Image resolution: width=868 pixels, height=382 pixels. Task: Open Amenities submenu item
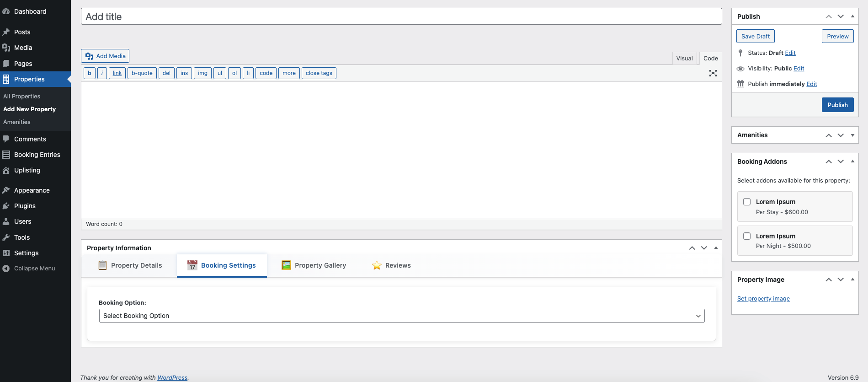pos(17,122)
